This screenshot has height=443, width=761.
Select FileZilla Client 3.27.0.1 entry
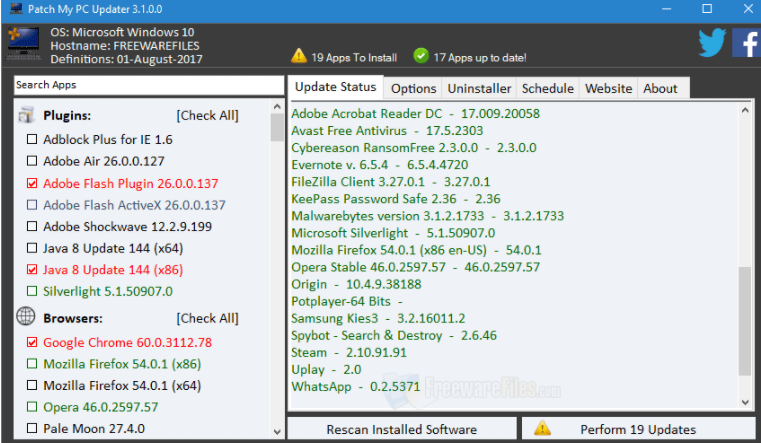(391, 181)
